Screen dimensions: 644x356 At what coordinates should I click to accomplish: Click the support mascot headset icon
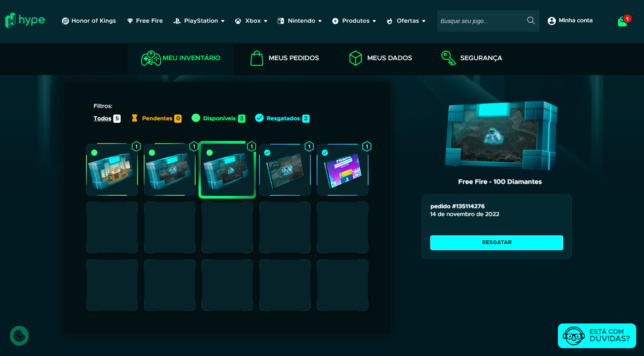574,336
